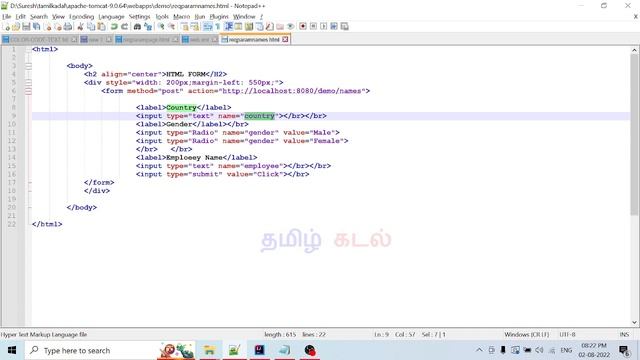
Task: Undo last edit with green arrow icon
Action: click(x=114, y=27)
